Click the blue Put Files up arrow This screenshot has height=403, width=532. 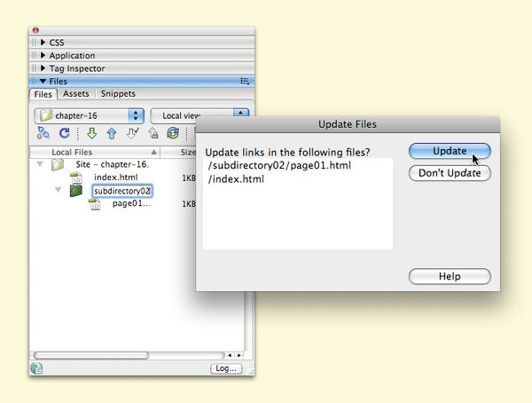112,134
